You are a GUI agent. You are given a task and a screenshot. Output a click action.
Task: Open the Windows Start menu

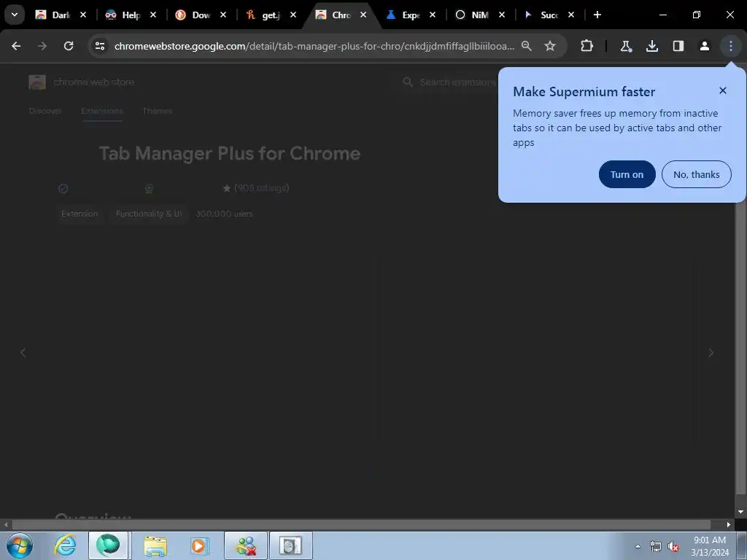click(x=20, y=545)
